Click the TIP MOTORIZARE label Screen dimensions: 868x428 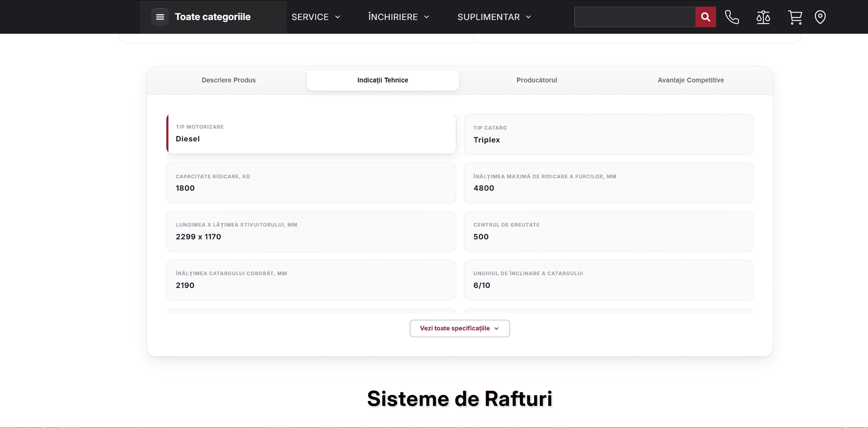(199, 127)
